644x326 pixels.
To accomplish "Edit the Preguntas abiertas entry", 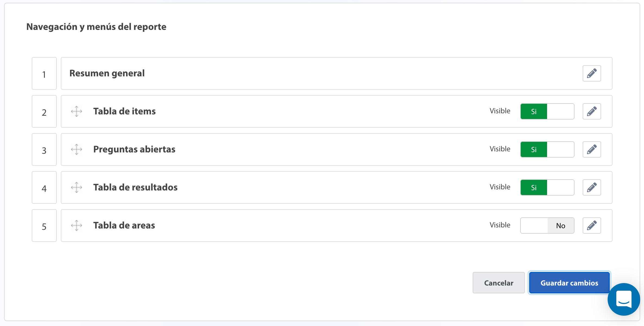I will point(592,149).
